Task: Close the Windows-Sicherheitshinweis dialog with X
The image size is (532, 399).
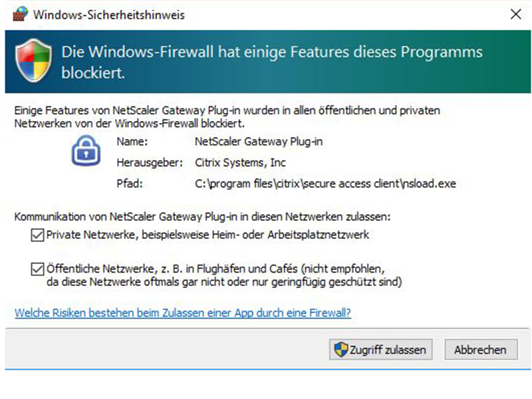Action: pyautogui.click(x=516, y=14)
